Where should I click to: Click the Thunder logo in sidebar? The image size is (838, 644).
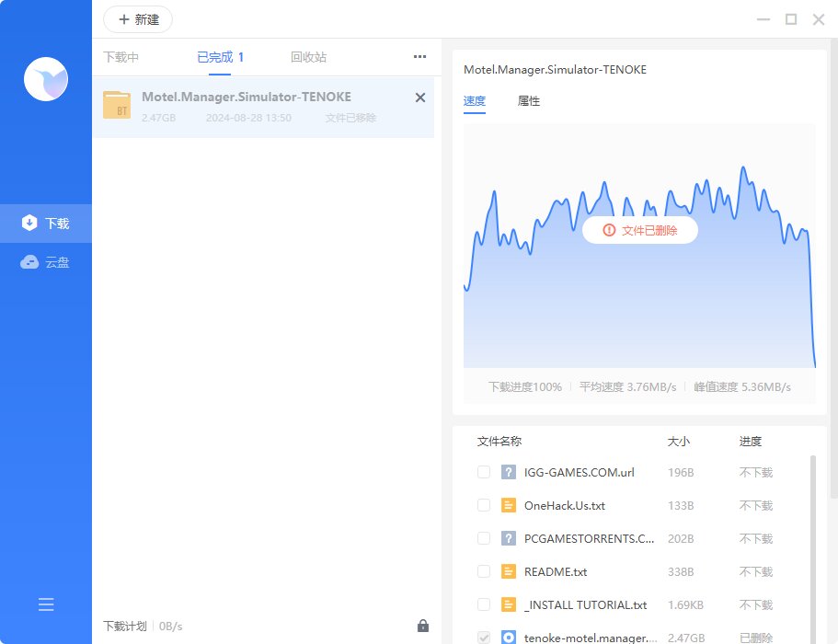pyautogui.click(x=46, y=79)
